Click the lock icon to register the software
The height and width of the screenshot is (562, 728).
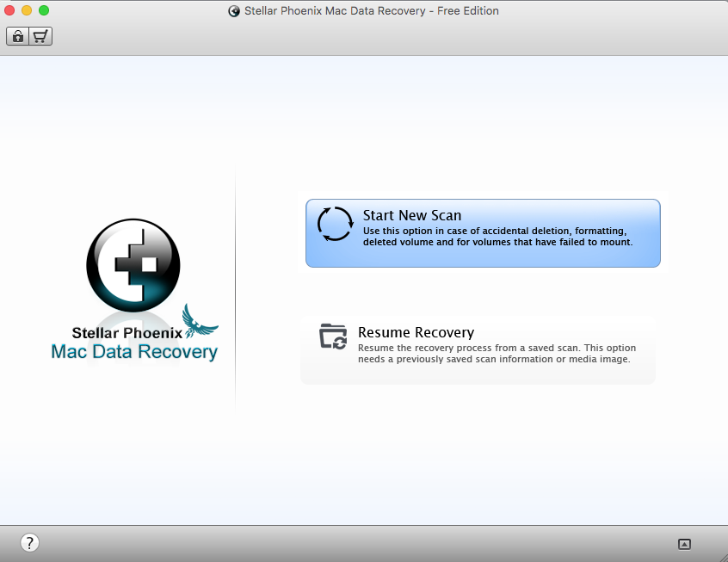17,36
